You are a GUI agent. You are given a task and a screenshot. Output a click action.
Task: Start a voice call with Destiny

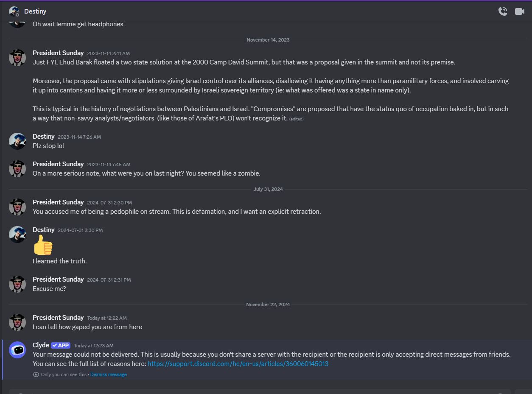click(x=503, y=11)
